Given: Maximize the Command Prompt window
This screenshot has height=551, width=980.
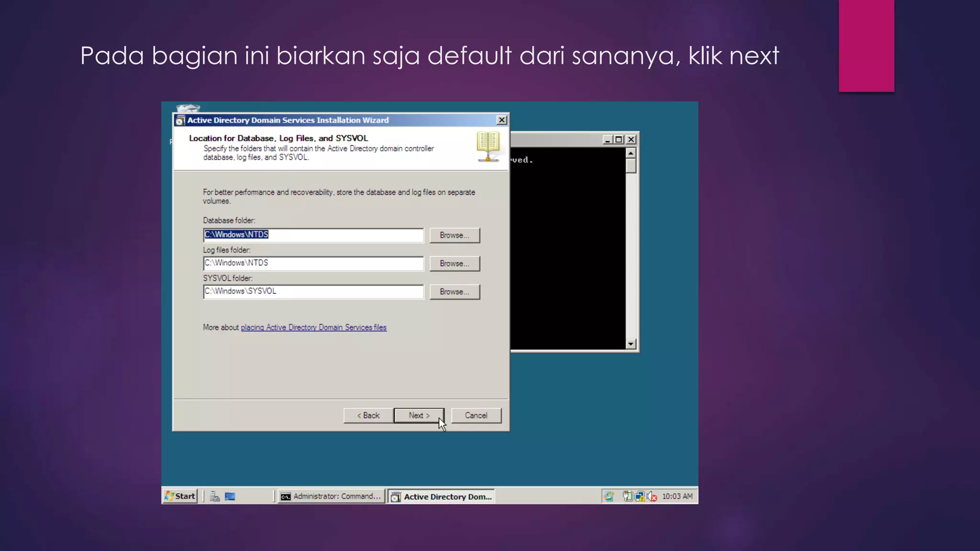Looking at the screenshot, I should point(619,140).
